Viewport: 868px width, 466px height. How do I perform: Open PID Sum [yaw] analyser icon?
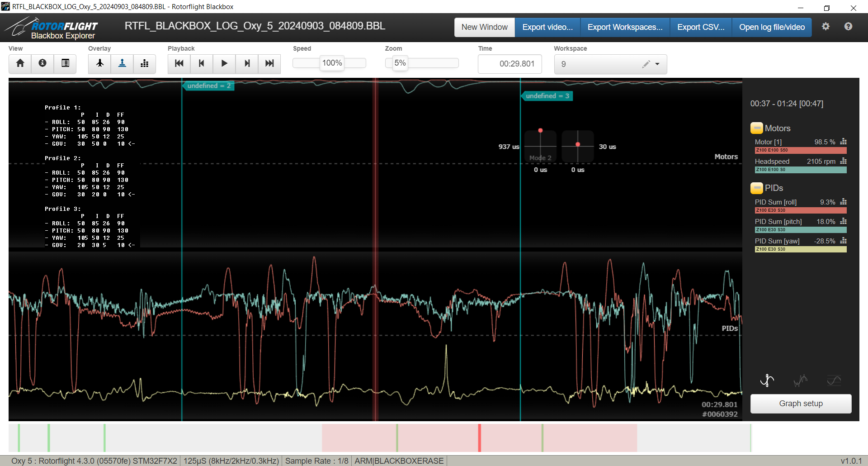tap(843, 241)
